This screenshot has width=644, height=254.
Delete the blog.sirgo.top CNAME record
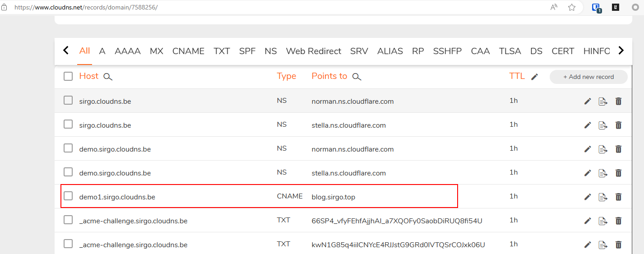click(618, 197)
